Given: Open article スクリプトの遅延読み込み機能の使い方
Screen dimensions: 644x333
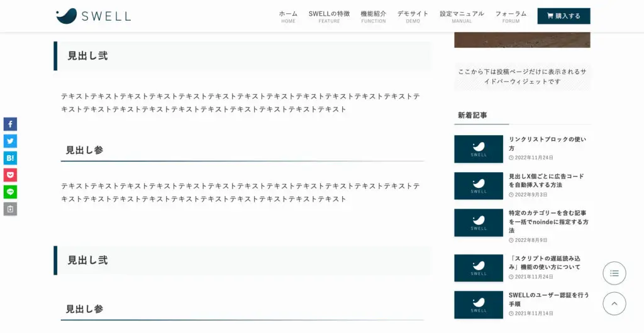Looking at the screenshot, I should pos(546,263).
